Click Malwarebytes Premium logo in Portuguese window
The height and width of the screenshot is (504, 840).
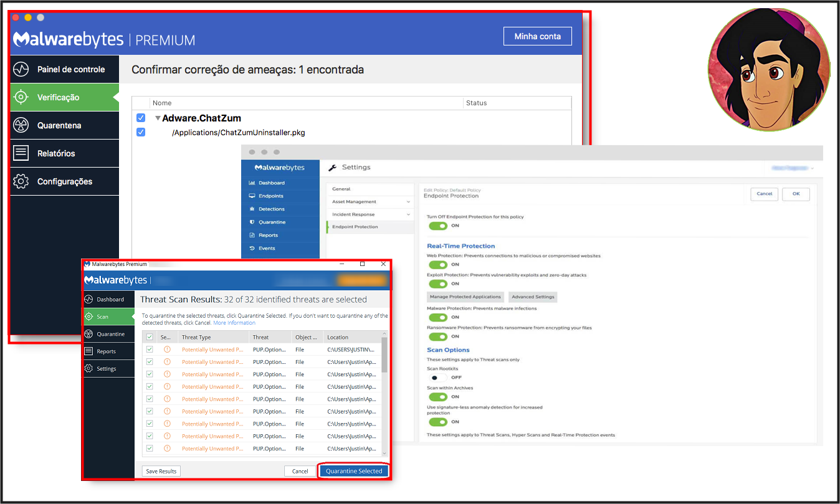pos(104,39)
